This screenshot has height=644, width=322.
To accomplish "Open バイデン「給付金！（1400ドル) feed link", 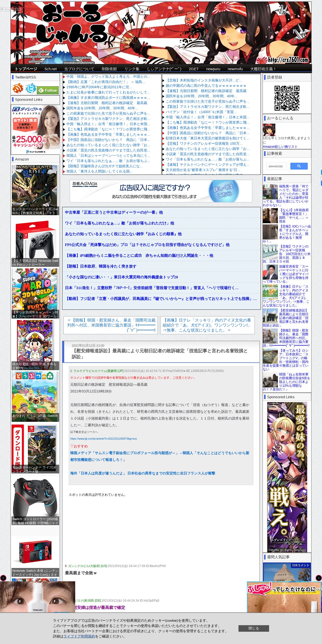I will 201,112.
